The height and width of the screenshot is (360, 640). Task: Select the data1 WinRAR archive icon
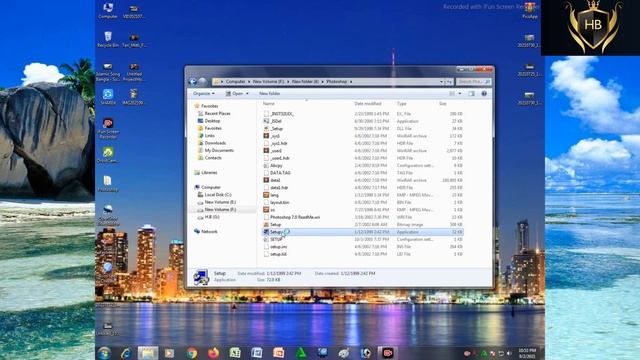(266, 180)
